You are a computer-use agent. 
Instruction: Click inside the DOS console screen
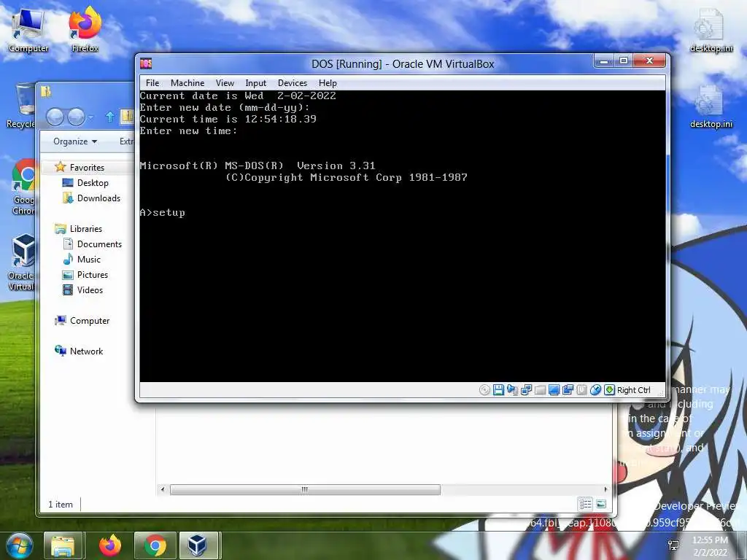tap(403, 236)
